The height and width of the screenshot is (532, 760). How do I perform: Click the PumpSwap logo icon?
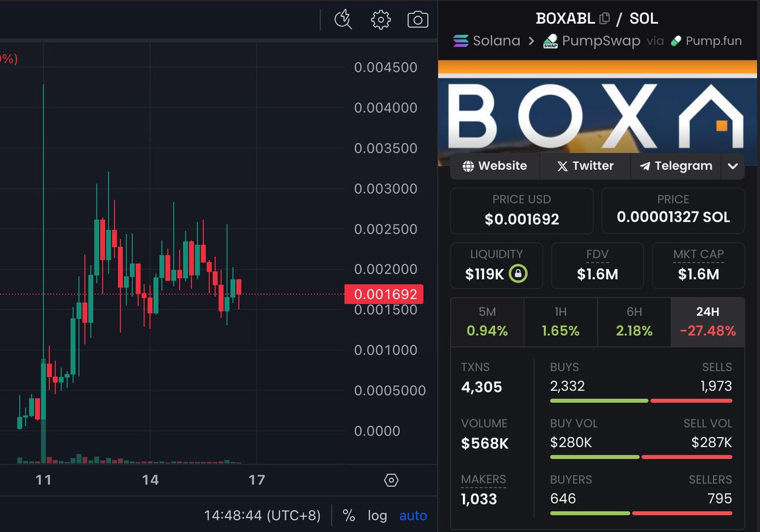click(x=550, y=42)
